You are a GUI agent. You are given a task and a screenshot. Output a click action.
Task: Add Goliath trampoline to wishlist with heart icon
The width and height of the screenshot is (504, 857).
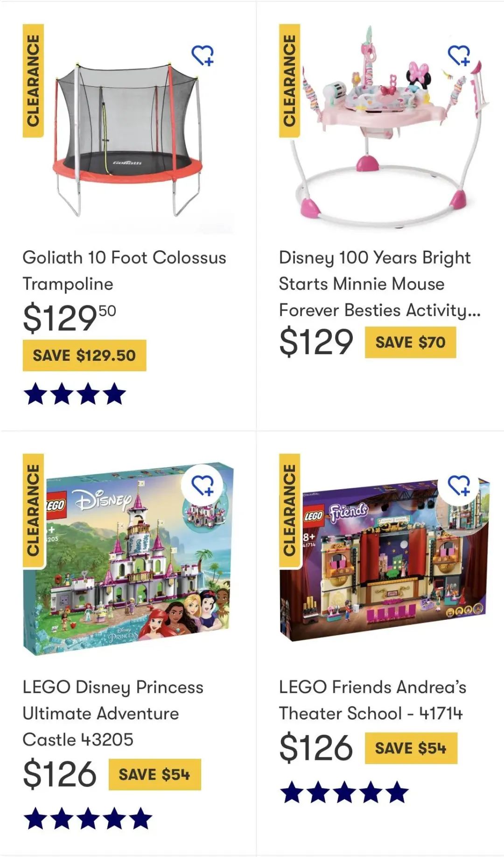[203, 56]
